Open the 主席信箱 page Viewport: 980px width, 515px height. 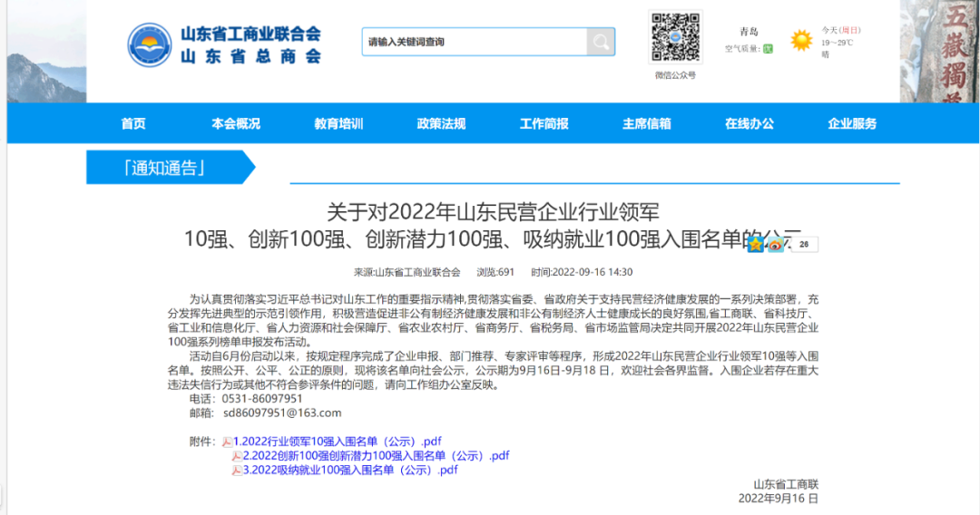click(646, 124)
